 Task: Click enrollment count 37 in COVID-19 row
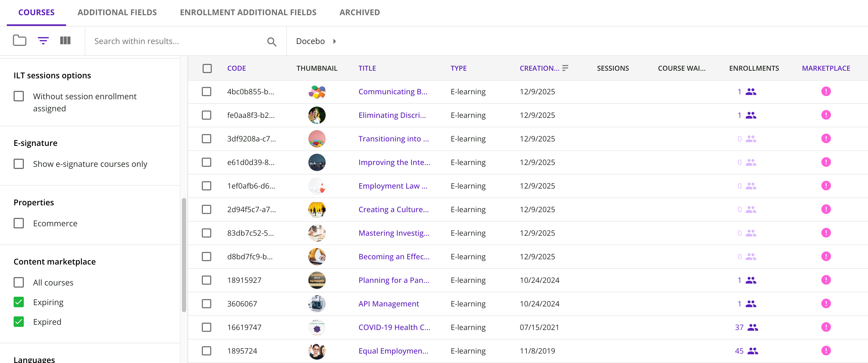(x=739, y=327)
